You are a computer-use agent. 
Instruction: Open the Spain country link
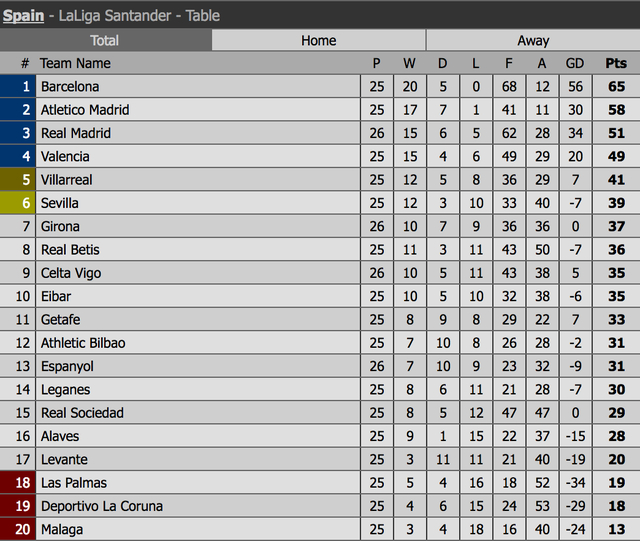coord(23,15)
